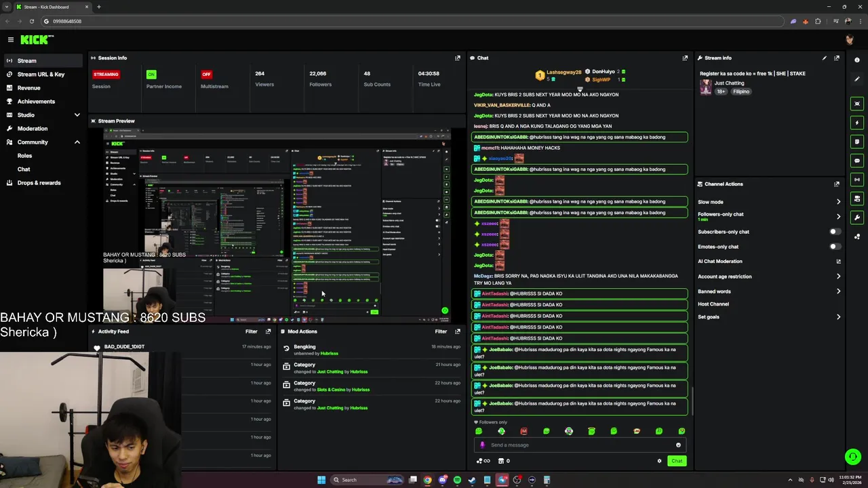Click Host Channel action
Viewport: 868px width, 488px height.
coord(713,304)
